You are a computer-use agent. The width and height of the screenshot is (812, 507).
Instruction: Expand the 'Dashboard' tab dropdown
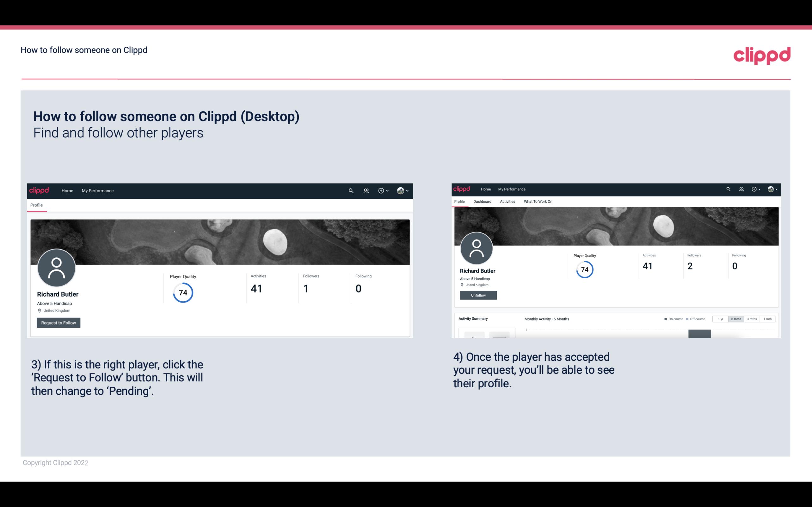coord(482,201)
